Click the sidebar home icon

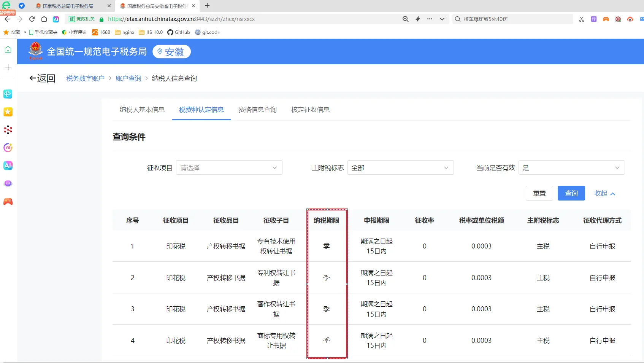(x=8, y=50)
